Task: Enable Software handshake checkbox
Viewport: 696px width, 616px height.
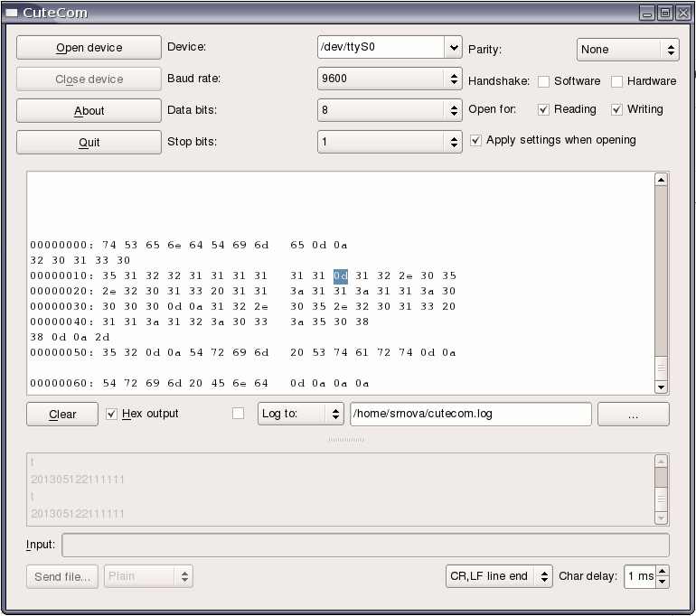Action: coord(544,81)
